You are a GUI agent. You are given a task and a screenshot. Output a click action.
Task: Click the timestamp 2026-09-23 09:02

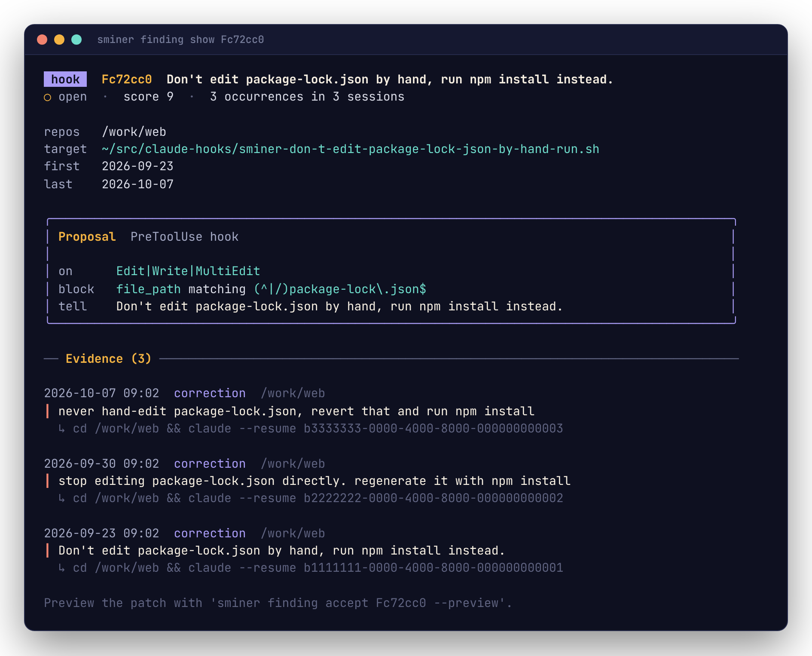pos(101,533)
